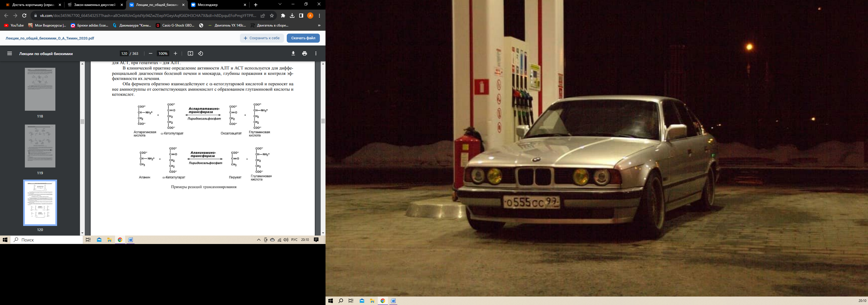Select page 118 thumbnail
Viewport: 868px width, 305px height.
40,89
